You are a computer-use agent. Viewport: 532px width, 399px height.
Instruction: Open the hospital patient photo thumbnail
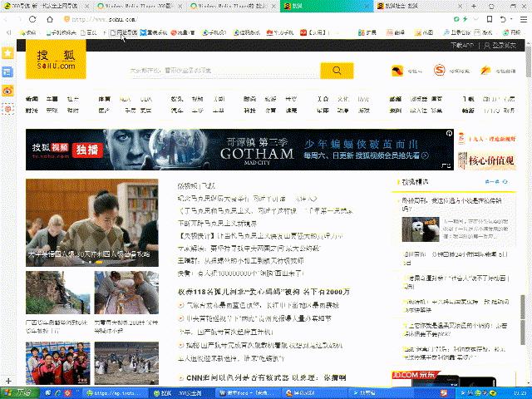coord(126,292)
